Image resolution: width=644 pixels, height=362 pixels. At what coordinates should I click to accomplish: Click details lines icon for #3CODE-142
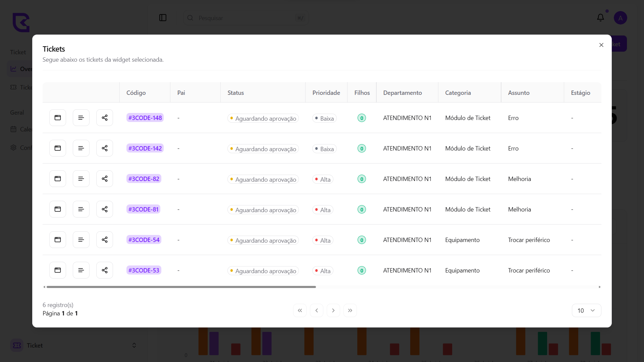[x=81, y=148]
